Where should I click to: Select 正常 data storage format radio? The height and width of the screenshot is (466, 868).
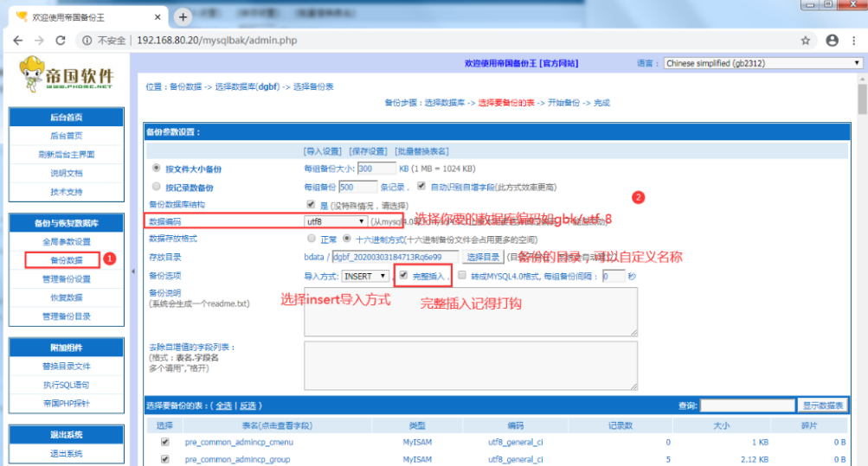pos(312,239)
